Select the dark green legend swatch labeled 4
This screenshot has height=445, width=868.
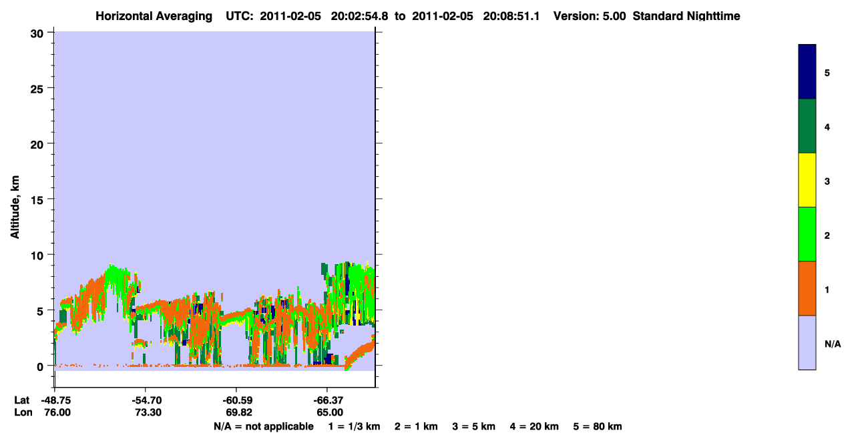point(807,126)
